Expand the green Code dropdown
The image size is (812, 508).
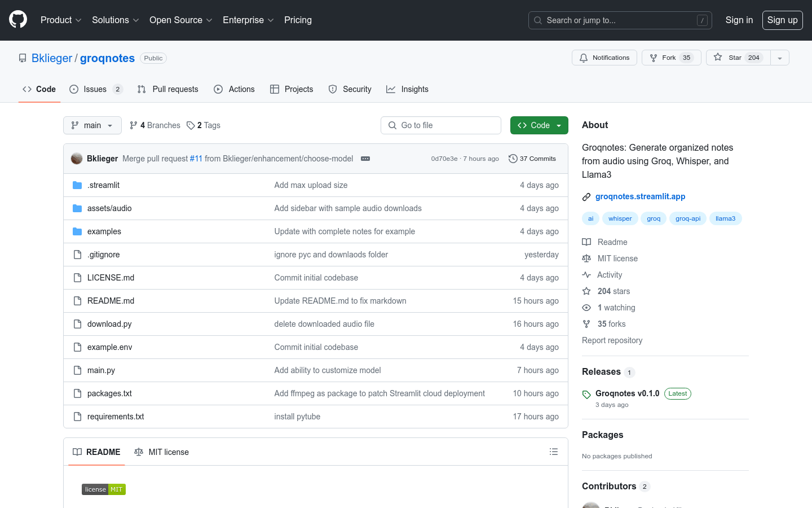tap(539, 125)
